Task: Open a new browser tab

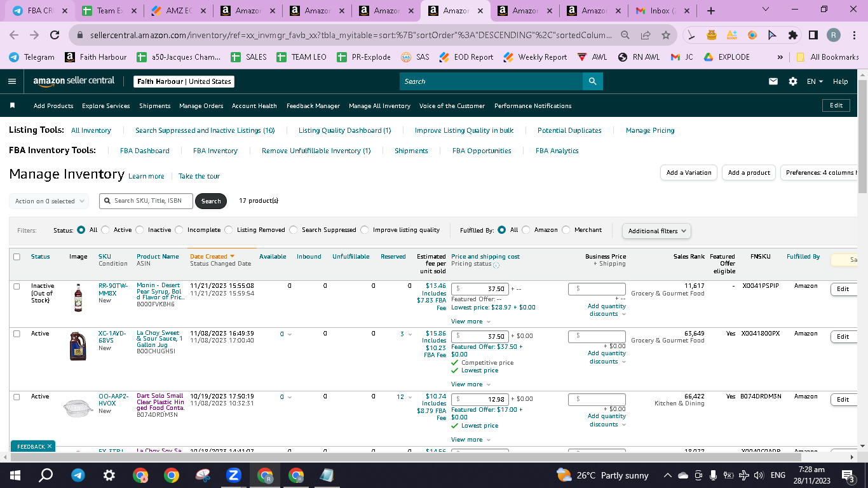Action: coord(710,11)
